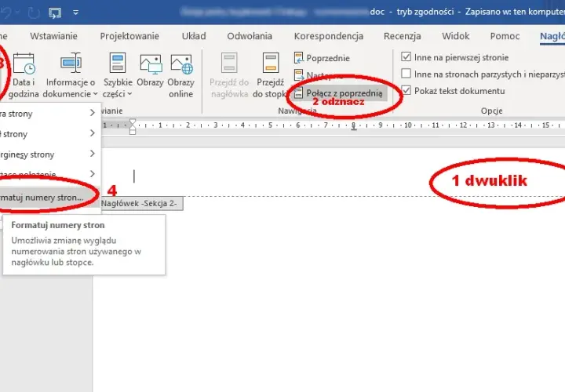Insert Data i godzina field
Screen dimensions: 565x392
[x=24, y=75]
